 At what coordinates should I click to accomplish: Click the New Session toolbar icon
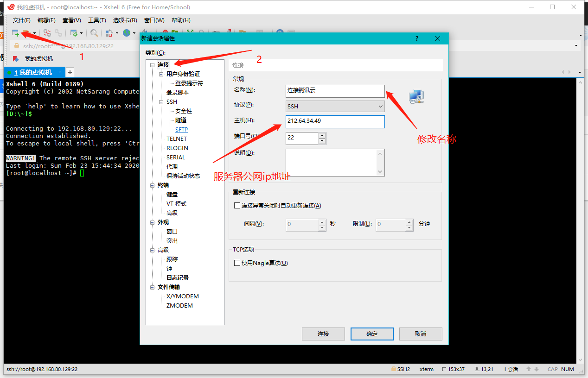(15, 33)
